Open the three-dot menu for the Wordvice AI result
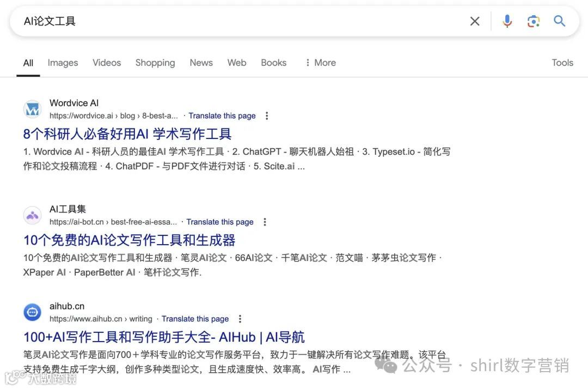 267,116
